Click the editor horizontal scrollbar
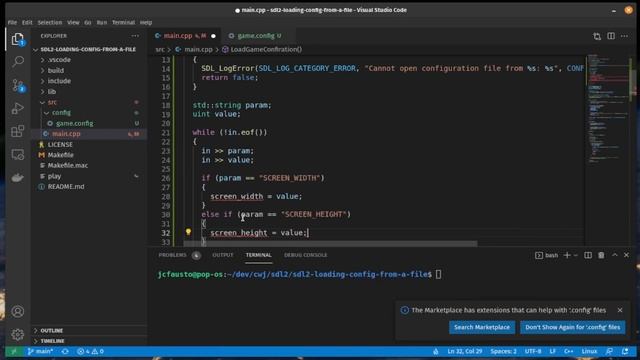Image resolution: width=640 pixels, height=360 pixels. click(330, 244)
